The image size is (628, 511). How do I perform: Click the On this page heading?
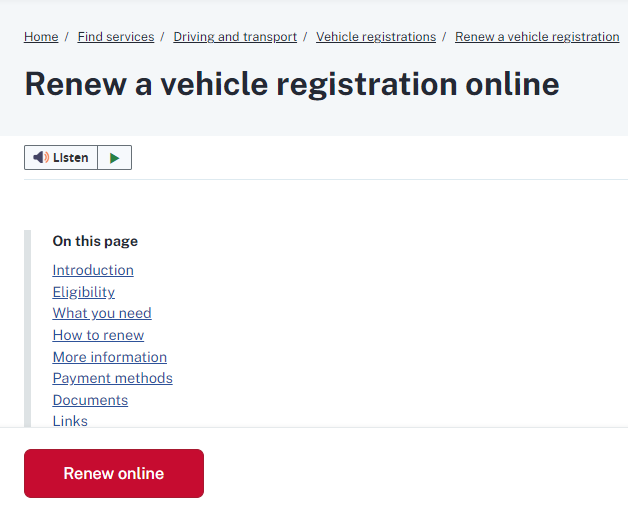click(x=95, y=241)
